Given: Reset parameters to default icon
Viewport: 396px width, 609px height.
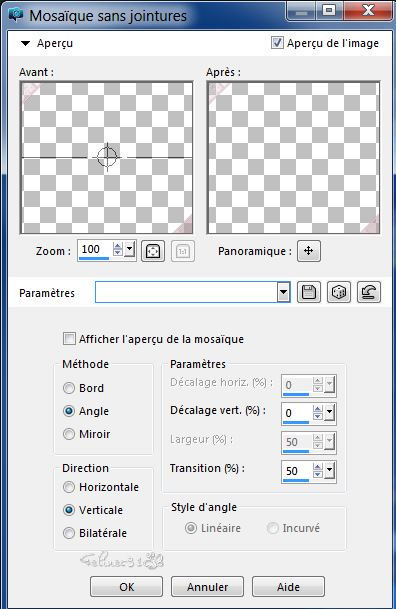Looking at the screenshot, I should coord(369,292).
